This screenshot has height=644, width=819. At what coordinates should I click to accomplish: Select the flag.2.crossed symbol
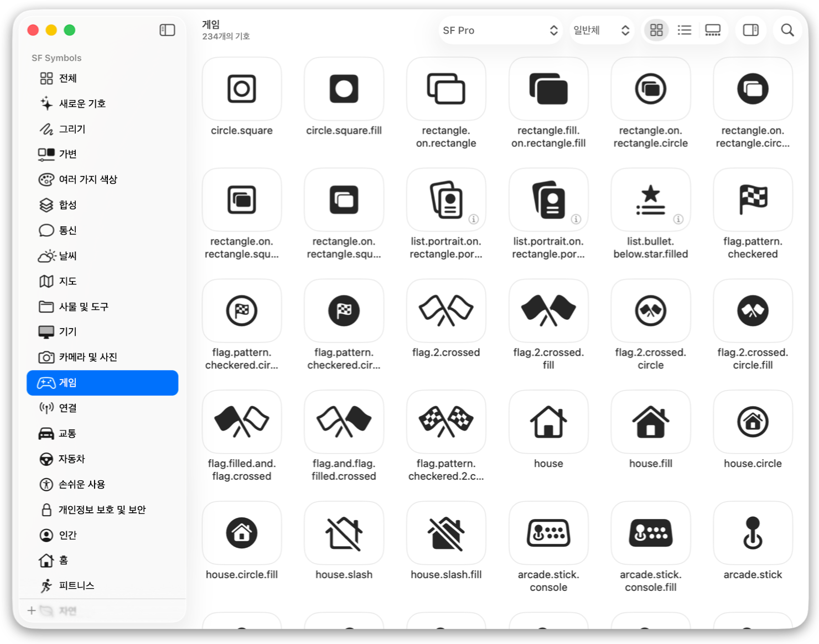coord(446,311)
